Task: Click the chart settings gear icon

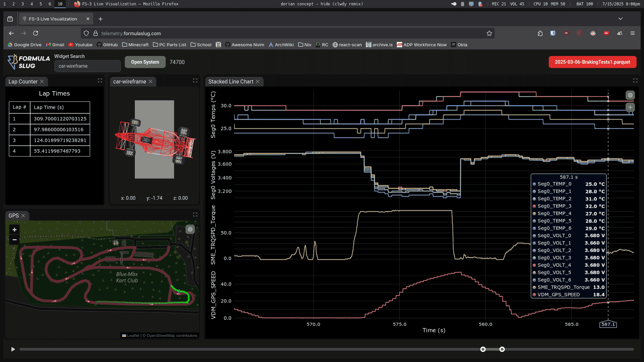Action: pyautogui.click(x=630, y=95)
